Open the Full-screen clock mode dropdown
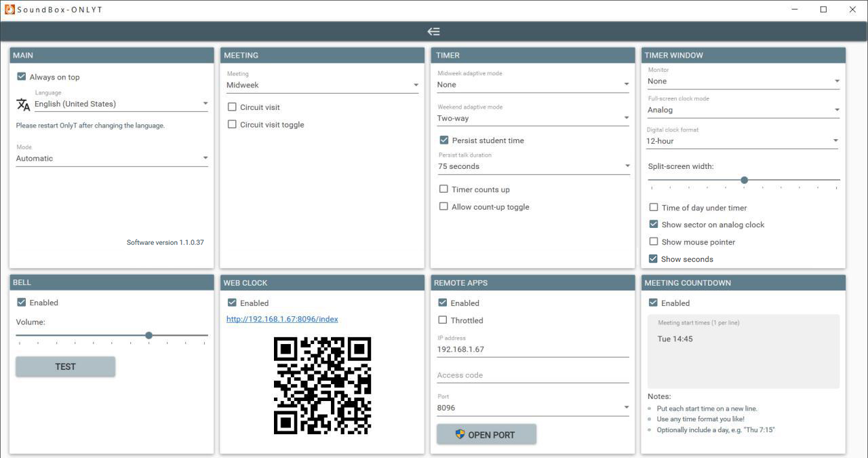The height and width of the screenshot is (458, 868). click(x=837, y=109)
